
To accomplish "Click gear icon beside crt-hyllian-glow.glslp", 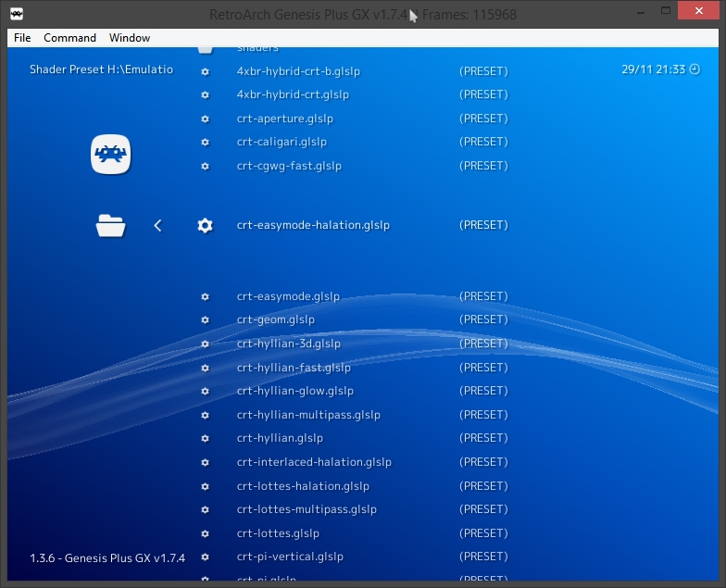I will tap(206, 391).
